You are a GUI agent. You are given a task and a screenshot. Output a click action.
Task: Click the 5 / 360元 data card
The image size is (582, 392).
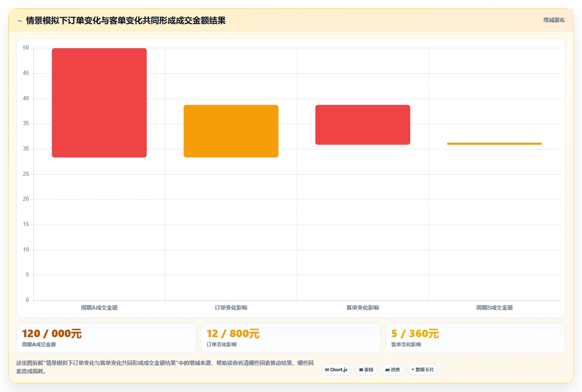coord(476,338)
